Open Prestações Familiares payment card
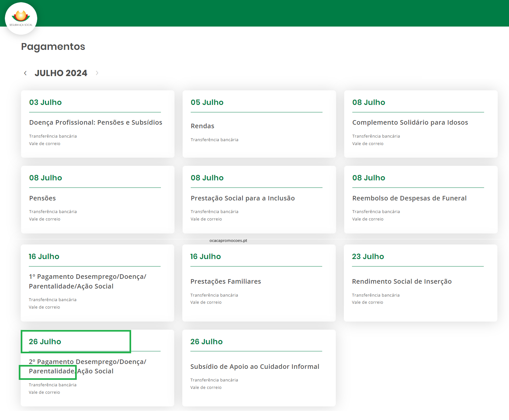The image size is (509, 420). (225, 281)
